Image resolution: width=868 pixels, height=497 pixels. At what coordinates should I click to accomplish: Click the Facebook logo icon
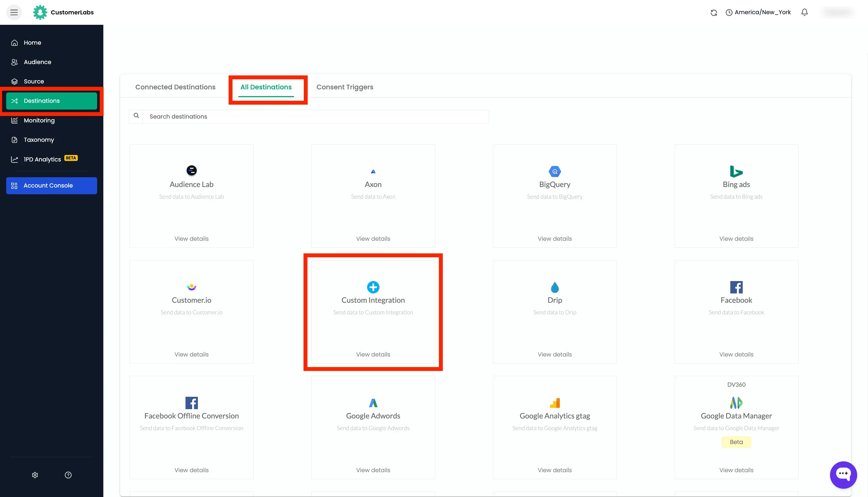click(736, 287)
